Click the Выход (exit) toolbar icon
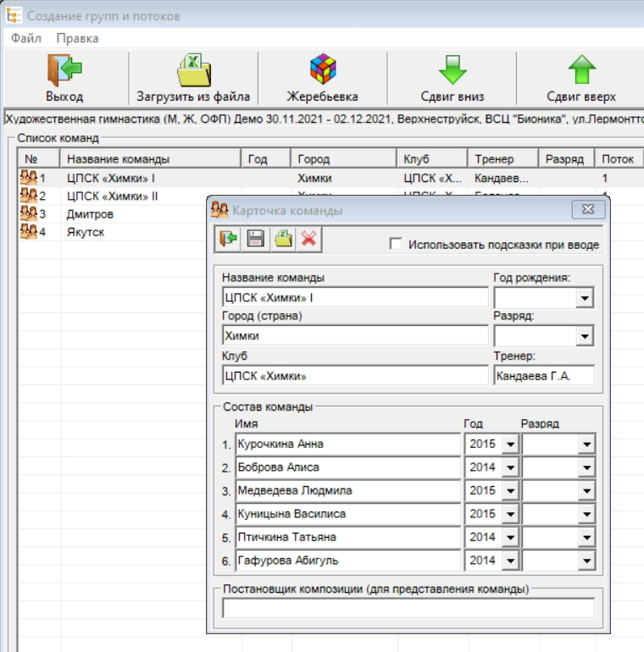Viewport: 644px width, 652px height. (64, 70)
